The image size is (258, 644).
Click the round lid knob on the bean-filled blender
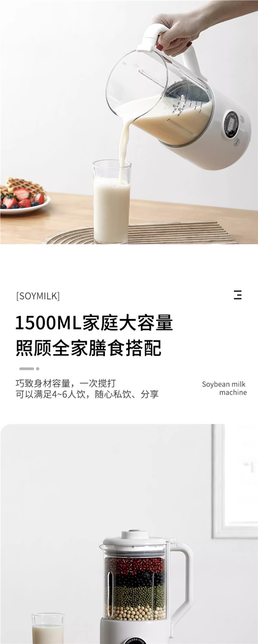tap(132, 533)
